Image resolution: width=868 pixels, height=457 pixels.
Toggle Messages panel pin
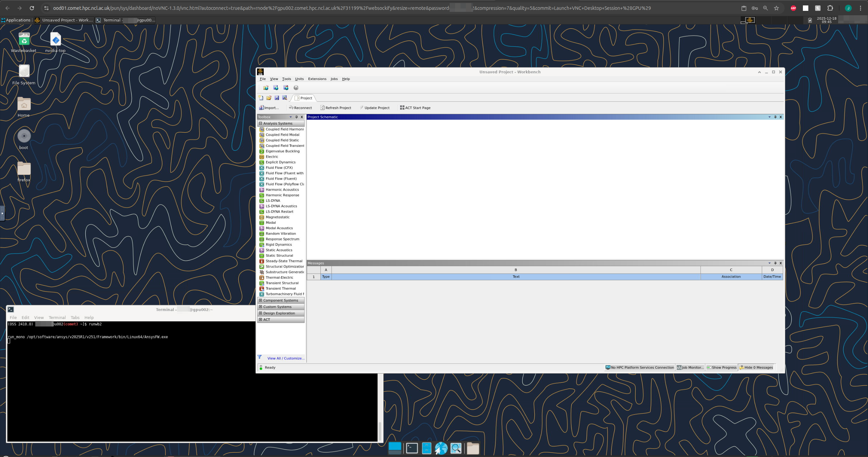point(775,263)
